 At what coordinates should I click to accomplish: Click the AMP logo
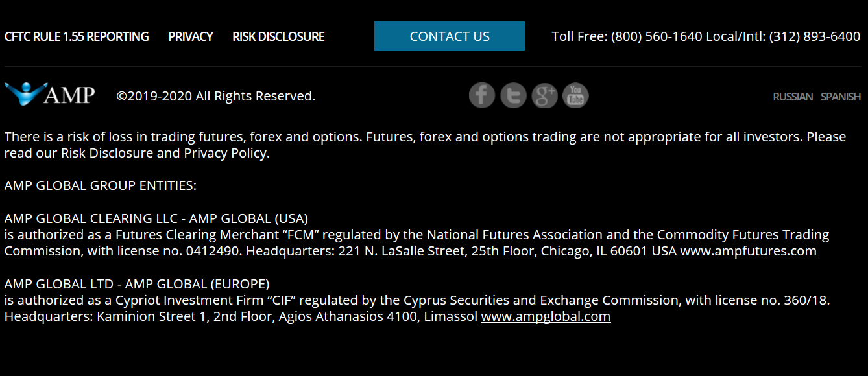point(50,94)
